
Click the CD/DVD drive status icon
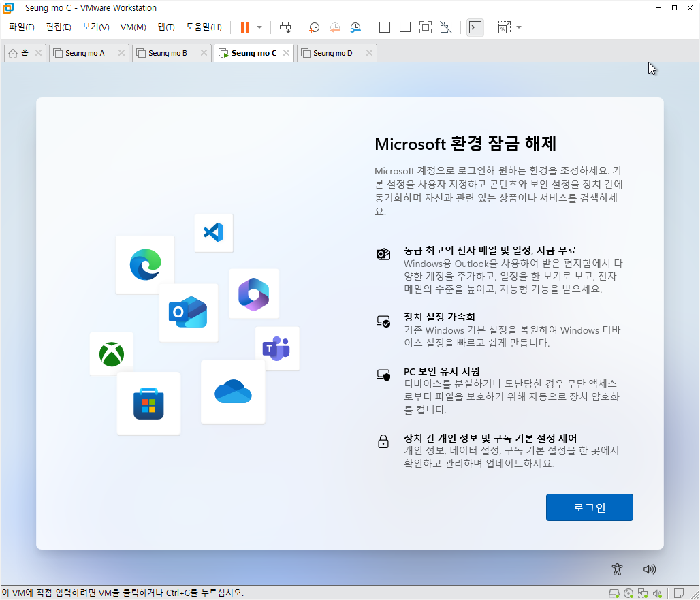coord(629,593)
